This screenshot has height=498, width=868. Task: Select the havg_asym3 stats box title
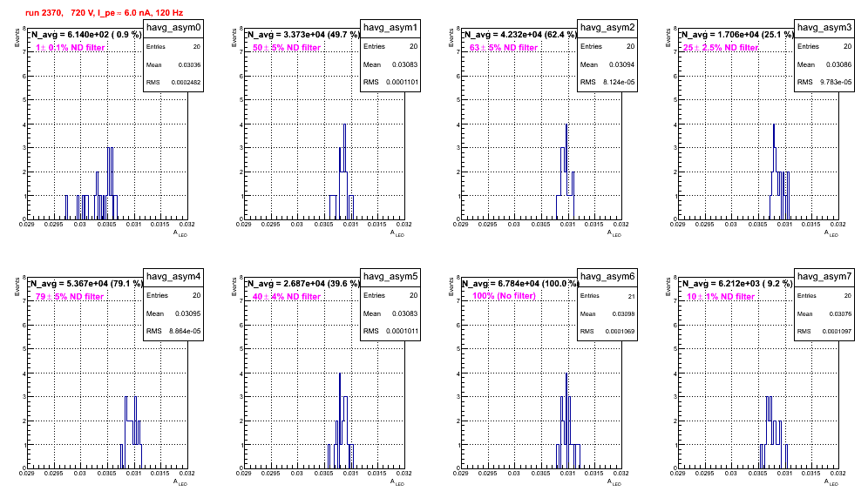[824, 27]
